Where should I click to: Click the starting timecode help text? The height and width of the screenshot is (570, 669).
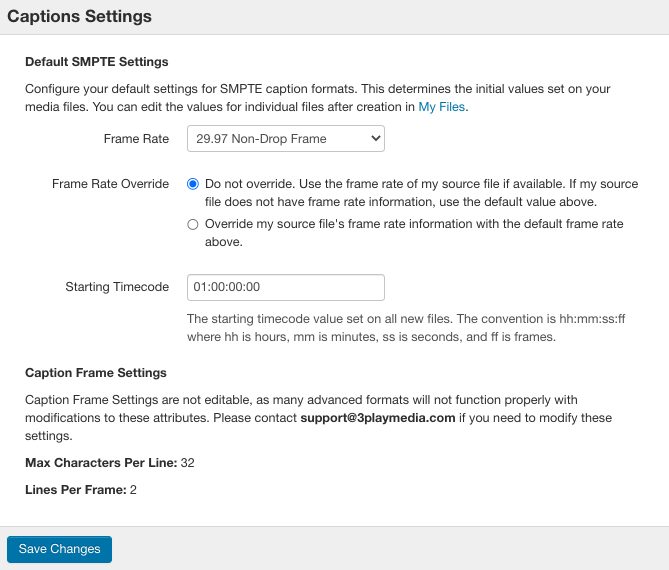coord(406,328)
